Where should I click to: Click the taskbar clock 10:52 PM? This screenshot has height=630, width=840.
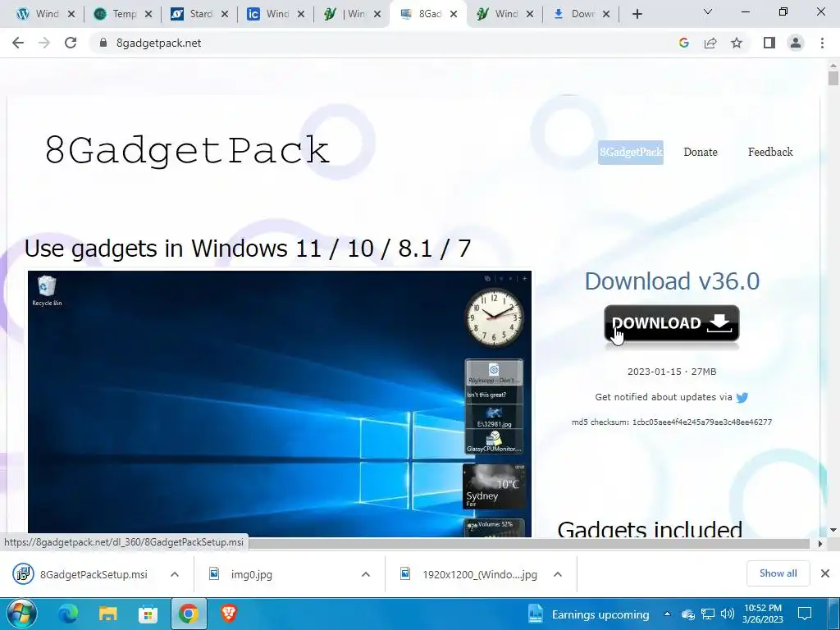click(762, 614)
